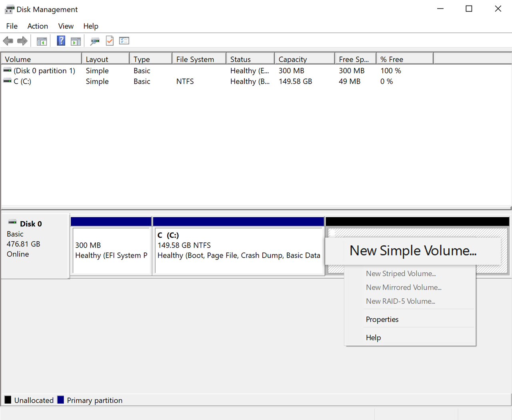
Task: Click the page with checkmark toolbar icon
Action: click(110, 41)
